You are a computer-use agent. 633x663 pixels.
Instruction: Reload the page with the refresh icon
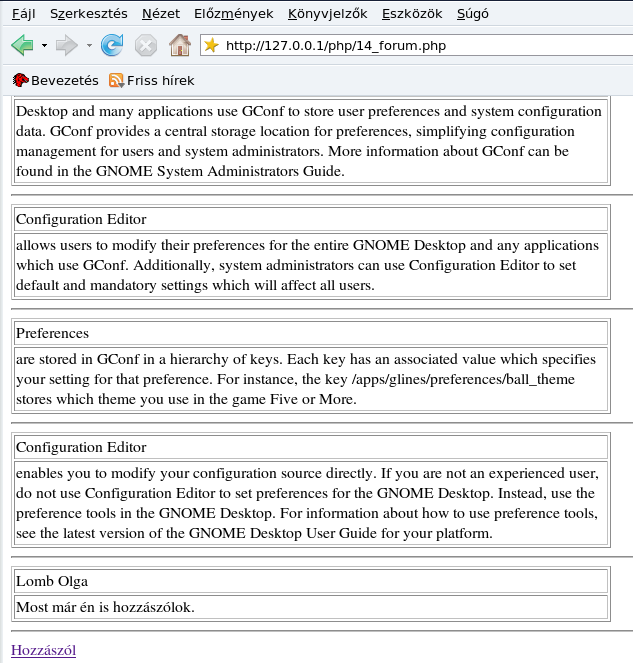112,45
